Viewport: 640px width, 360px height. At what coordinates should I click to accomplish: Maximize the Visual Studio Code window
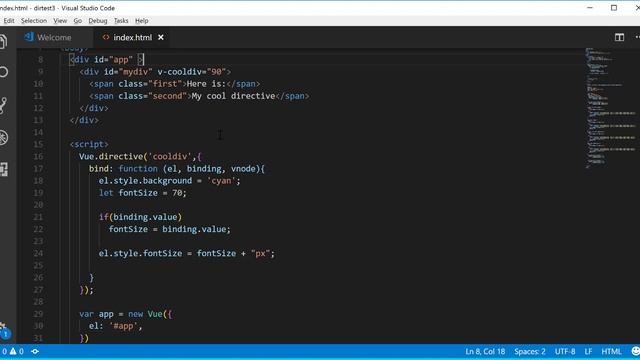click(x=614, y=8)
